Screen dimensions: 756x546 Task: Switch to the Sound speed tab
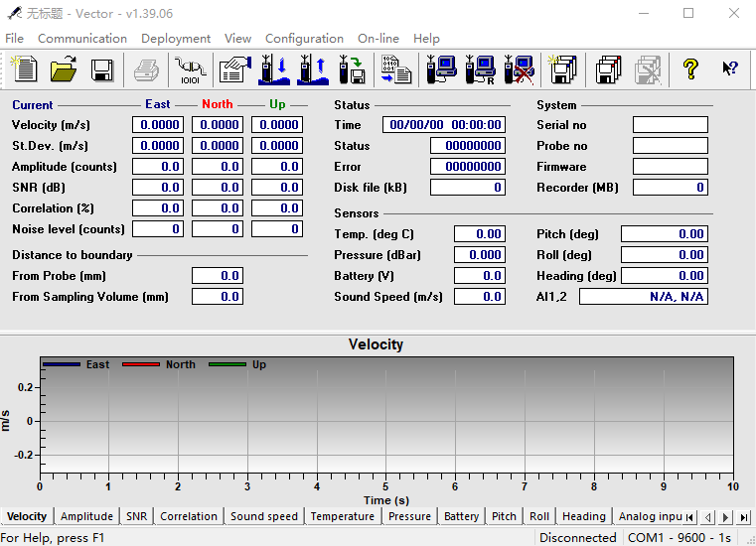(x=263, y=516)
